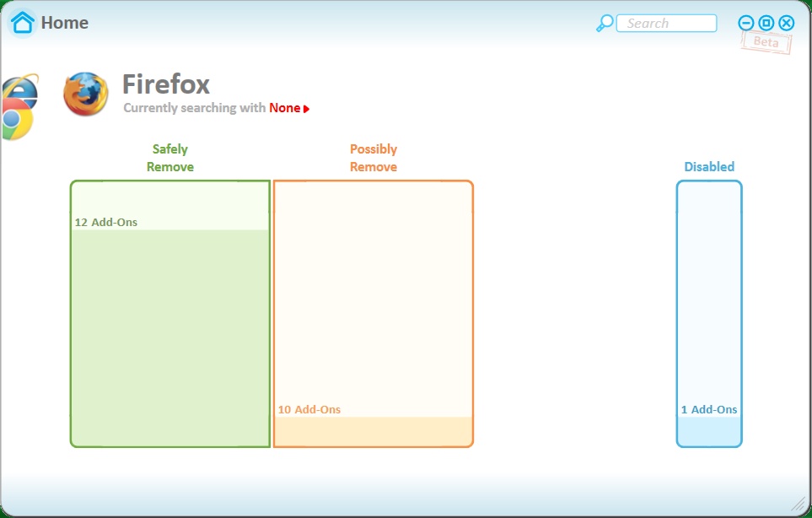Click the magnifying glass search icon

click(605, 24)
